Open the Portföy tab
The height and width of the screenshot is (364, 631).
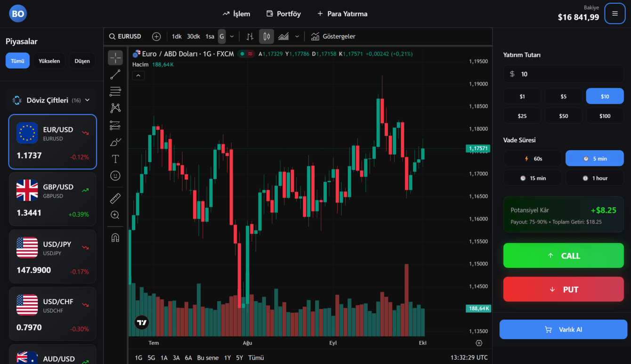(x=283, y=14)
